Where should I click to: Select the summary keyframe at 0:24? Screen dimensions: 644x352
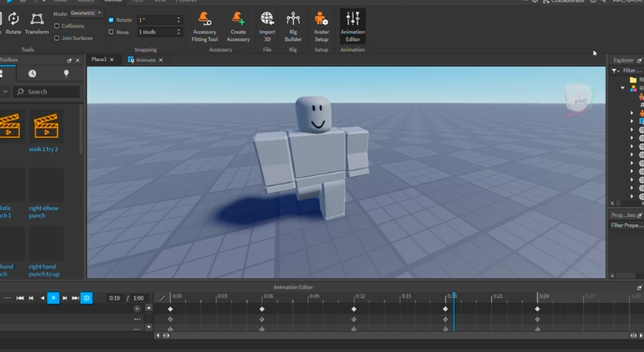point(538,309)
